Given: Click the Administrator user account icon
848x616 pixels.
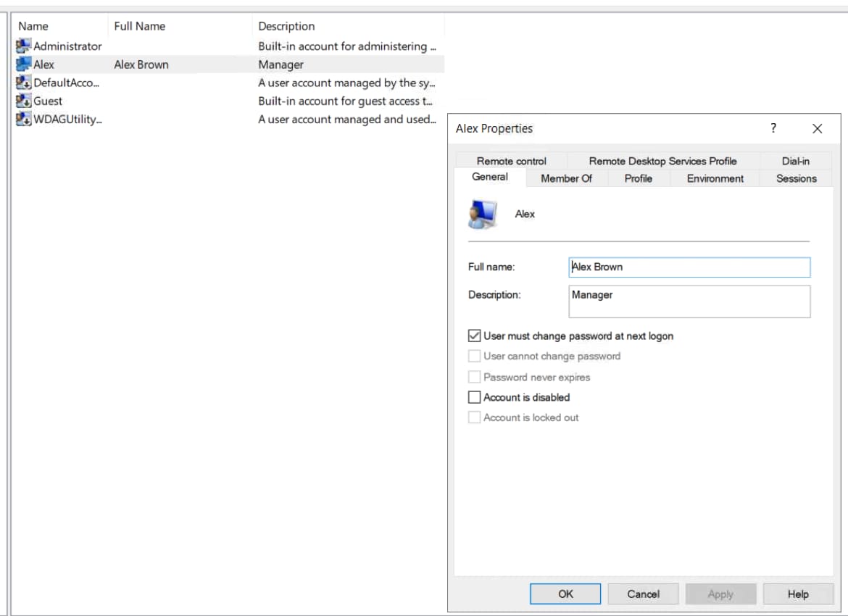Looking at the screenshot, I should point(24,46).
